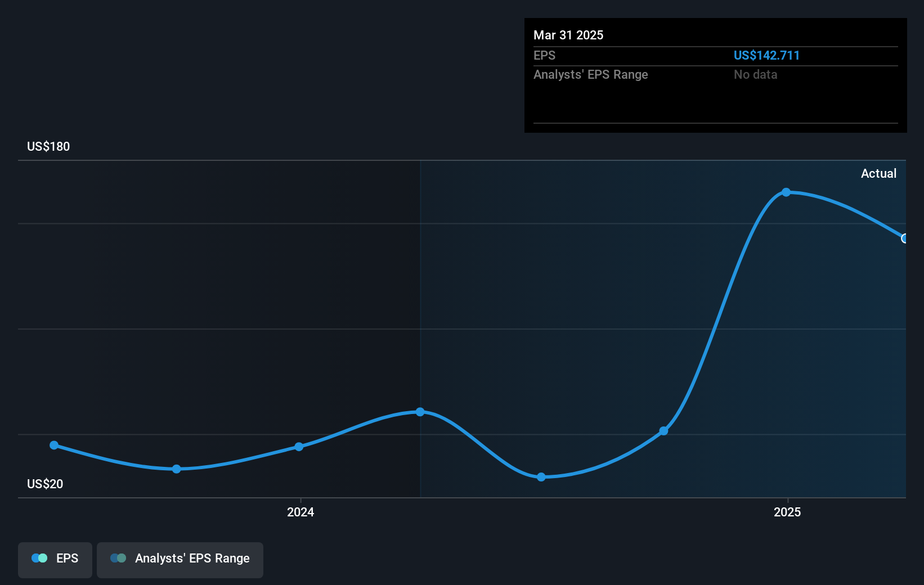Click the 2024 x-axis label
The width and height of the screenshot is (924, 585).
coord(300,512)
